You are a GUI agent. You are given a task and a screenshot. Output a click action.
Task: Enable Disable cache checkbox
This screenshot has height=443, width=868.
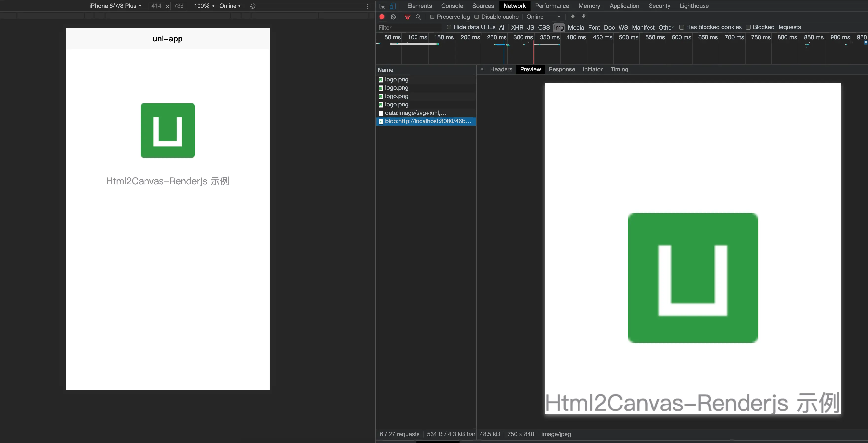tap(476, 17)
